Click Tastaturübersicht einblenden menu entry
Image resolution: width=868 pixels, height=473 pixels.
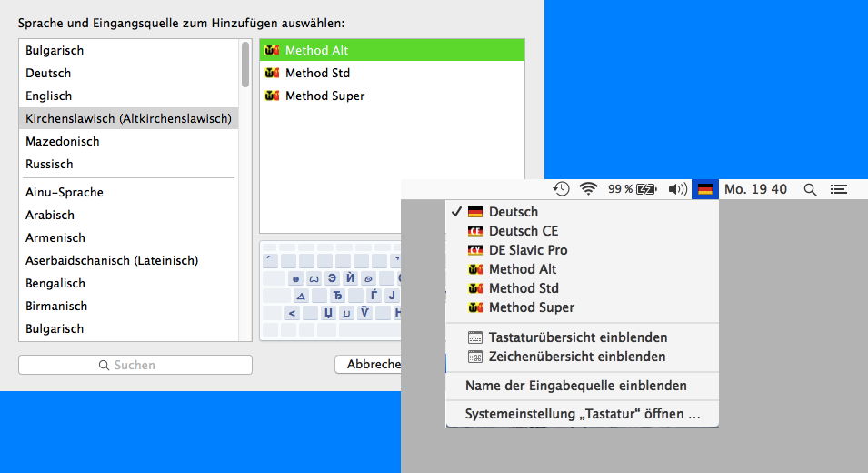click(x=577, y=337)
